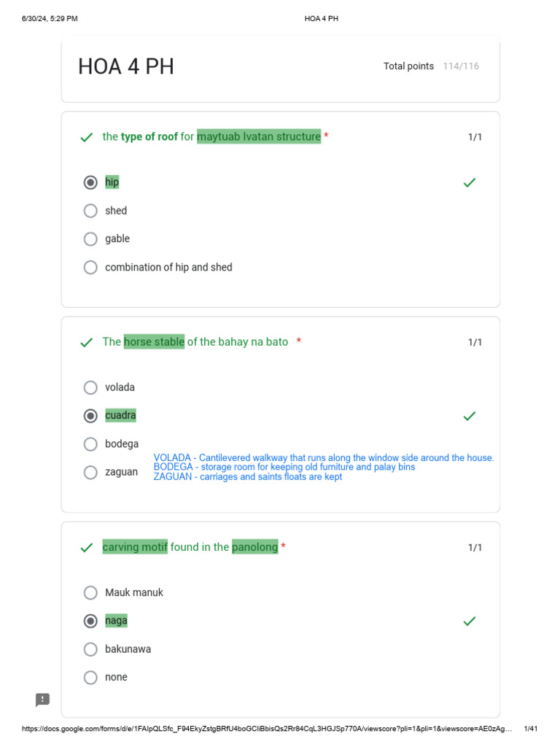560x747 pixels.
Task: Click the correct mark icon for maytuab question
Action: tap(87, 137)
